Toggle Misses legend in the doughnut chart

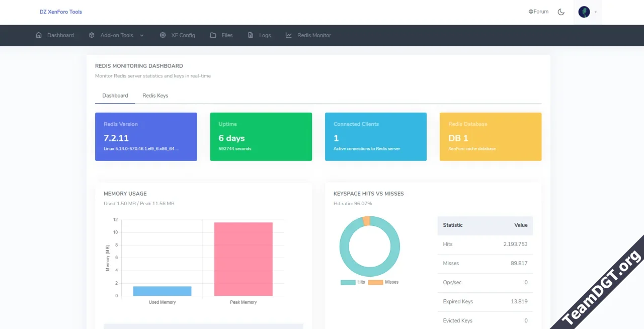[x=383, y=282]
